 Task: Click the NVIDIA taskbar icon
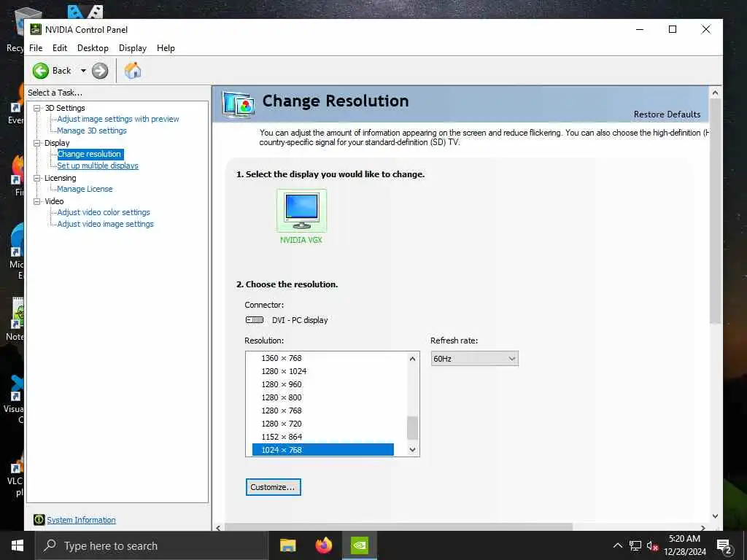pos(359,545)
